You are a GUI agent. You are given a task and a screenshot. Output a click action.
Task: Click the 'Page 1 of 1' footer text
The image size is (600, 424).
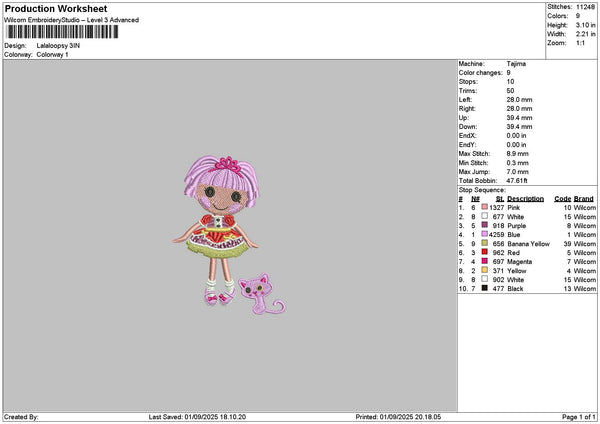click(579, 417)
